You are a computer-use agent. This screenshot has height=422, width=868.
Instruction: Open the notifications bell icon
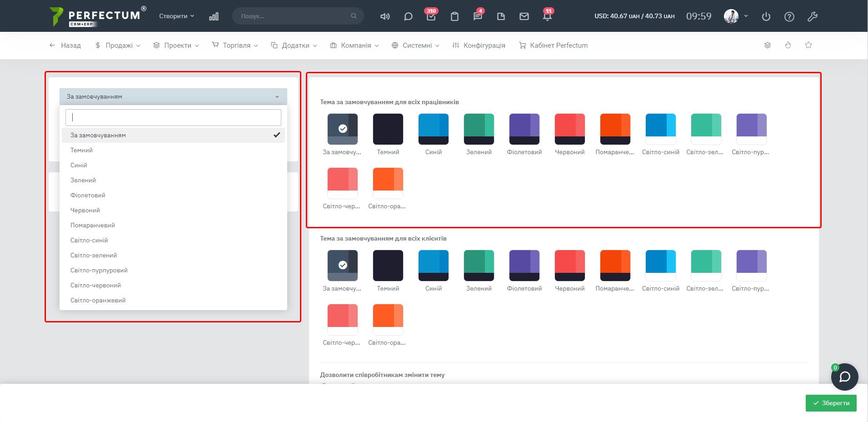coord(547,16)
